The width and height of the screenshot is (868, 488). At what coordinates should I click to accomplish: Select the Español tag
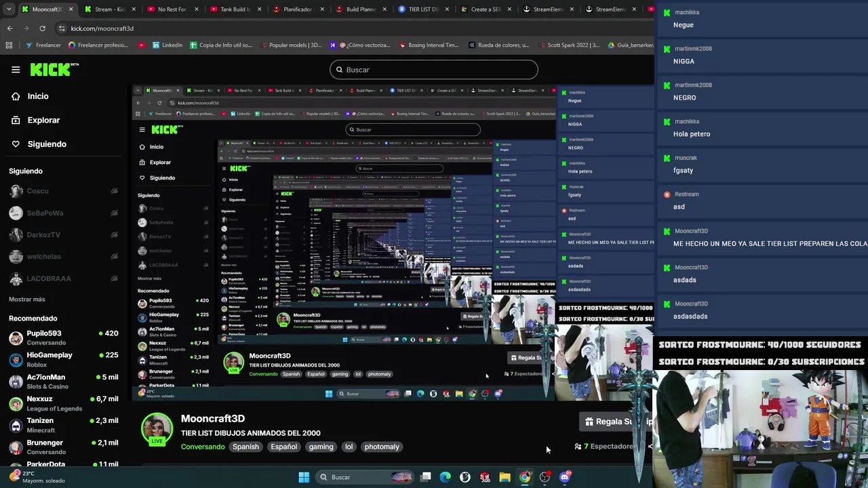(284, 447)
